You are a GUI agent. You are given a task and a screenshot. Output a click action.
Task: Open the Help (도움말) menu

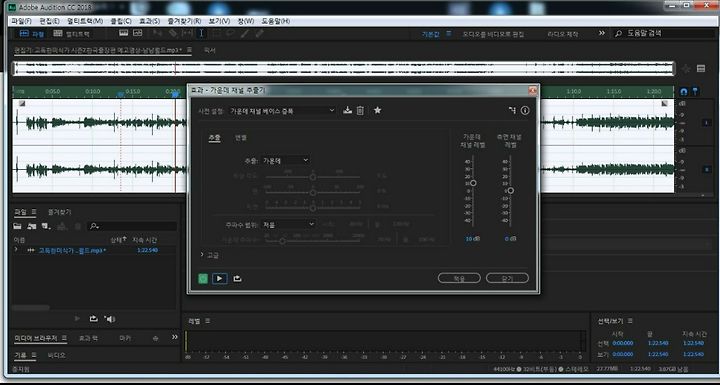(x=276, y=21)
